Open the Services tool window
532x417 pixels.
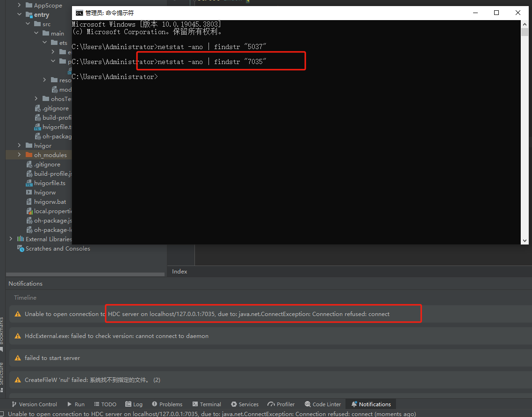click(244, 404)
